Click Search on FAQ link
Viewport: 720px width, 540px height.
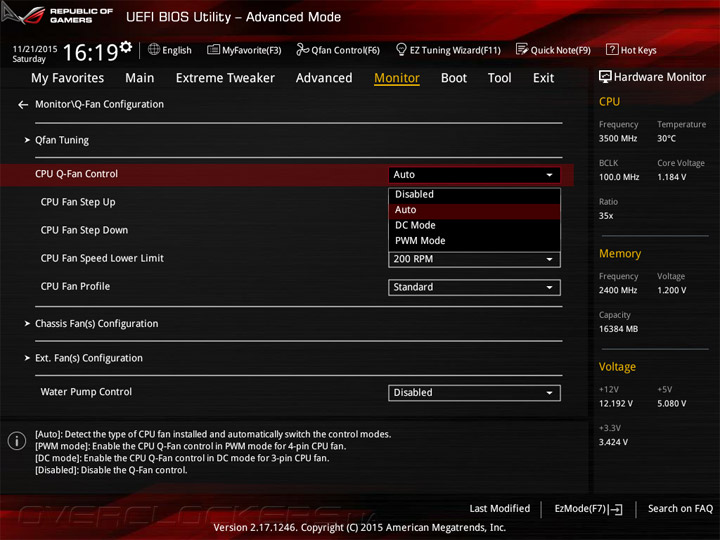pyautogui.click(x=680, y=509)
